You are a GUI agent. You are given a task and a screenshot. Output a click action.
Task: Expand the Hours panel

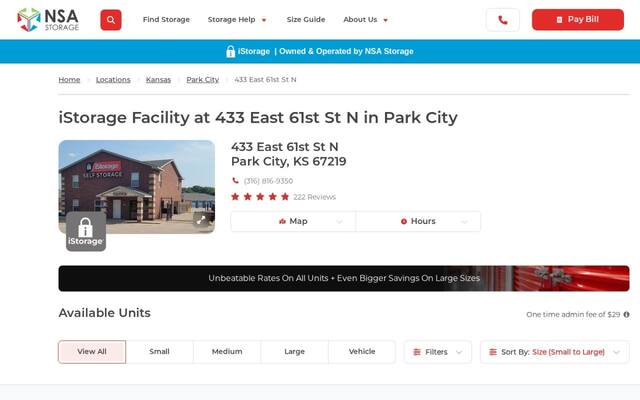[x=418, y=221]
